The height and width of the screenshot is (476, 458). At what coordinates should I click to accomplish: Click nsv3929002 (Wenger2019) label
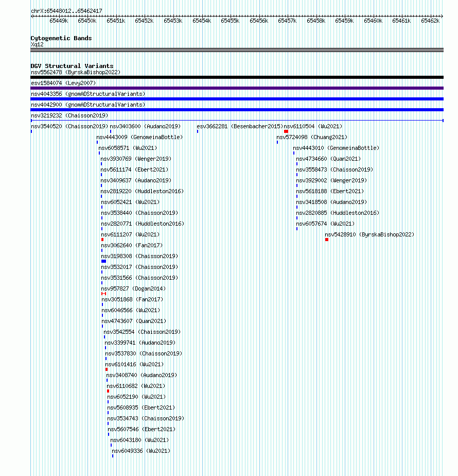click(331, 181)
